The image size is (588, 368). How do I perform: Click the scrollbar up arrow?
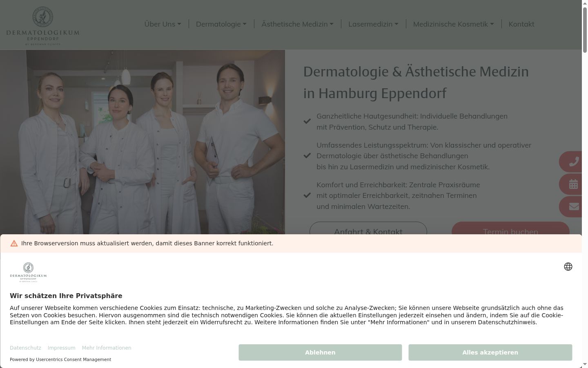coord(585,3)
